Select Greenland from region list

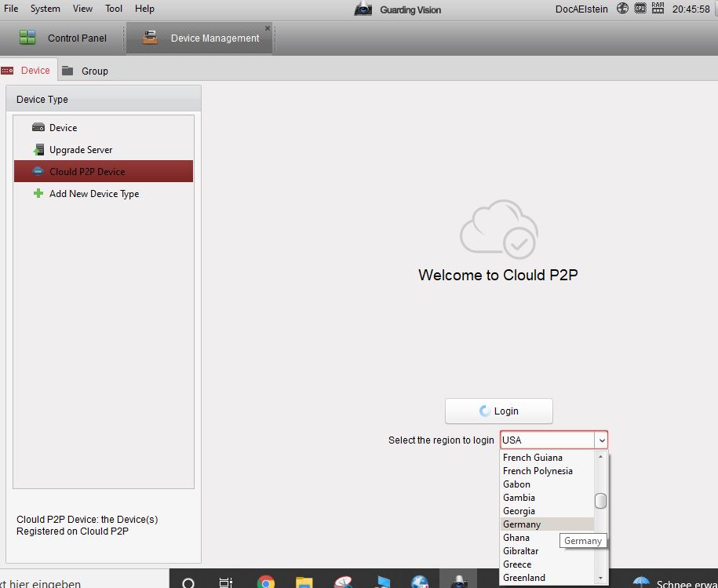(x=548, y=578)
